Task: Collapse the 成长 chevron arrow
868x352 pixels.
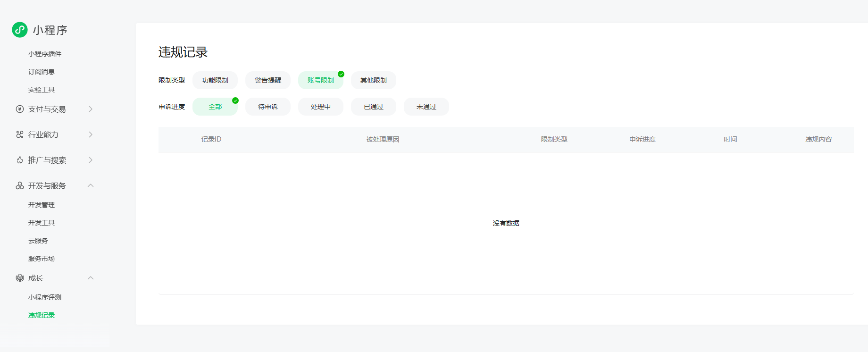Action: (91, 278)
